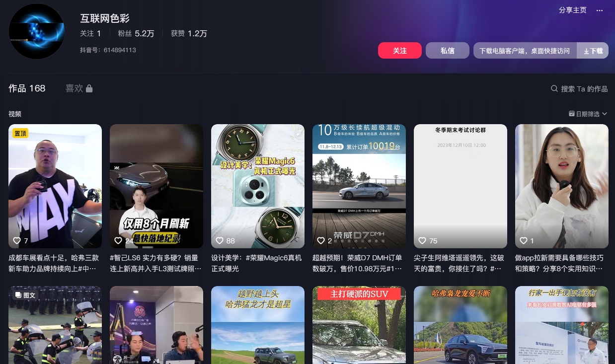Click heart icon on 尖子生阿维塔 video

(x=422, y=240)
